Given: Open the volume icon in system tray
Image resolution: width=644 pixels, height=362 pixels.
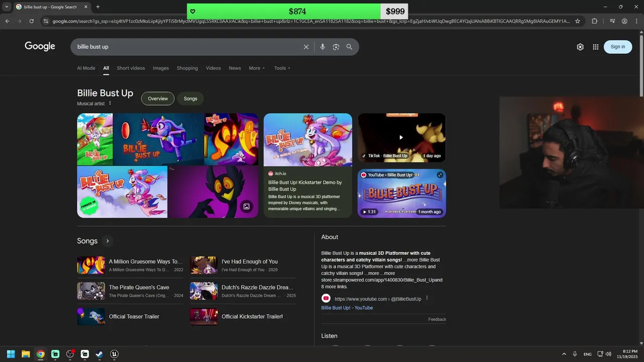Looking at the screenshot, I should [608, 354].
